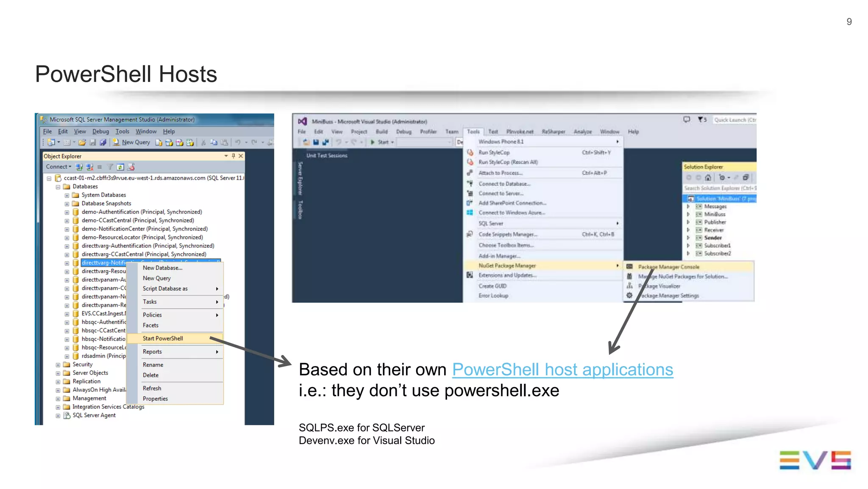Expand the Security folder

tap(58, 365)
